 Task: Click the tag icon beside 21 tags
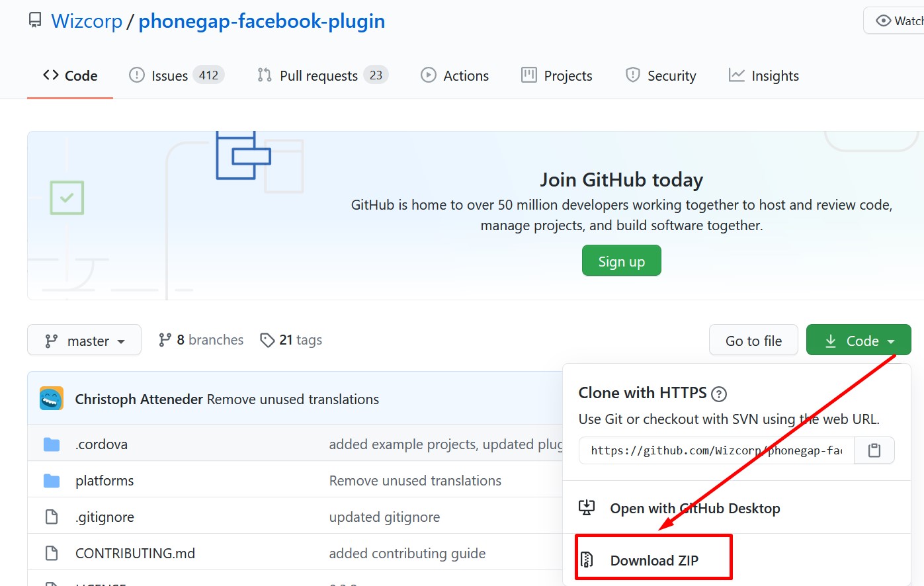click(x=267, y=340)
